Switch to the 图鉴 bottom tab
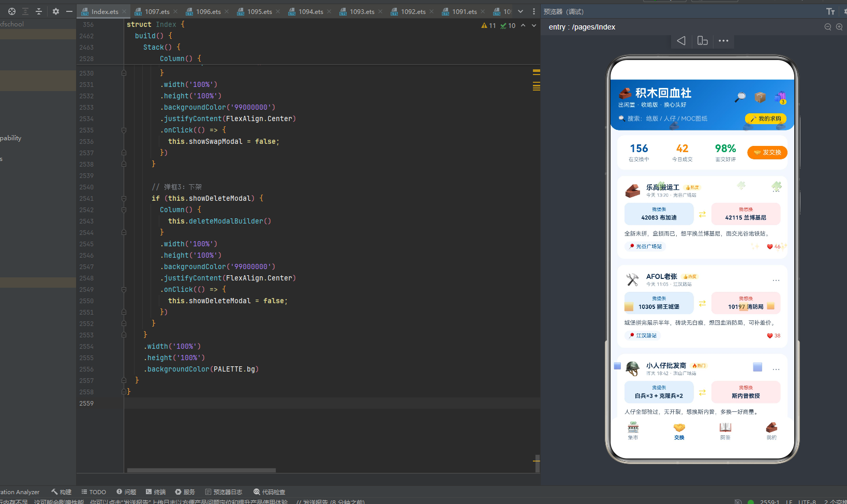The image size is (847, 504). (x=725, y=431)
